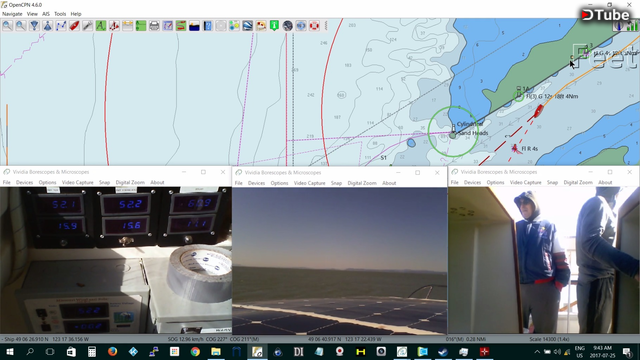Open the AIS menu
640x360 pixels.
[46, 14]
